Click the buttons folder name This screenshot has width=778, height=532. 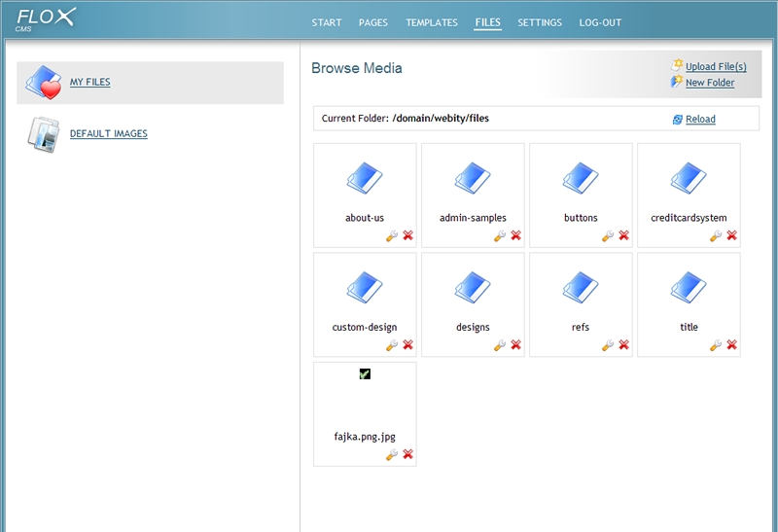581,218
